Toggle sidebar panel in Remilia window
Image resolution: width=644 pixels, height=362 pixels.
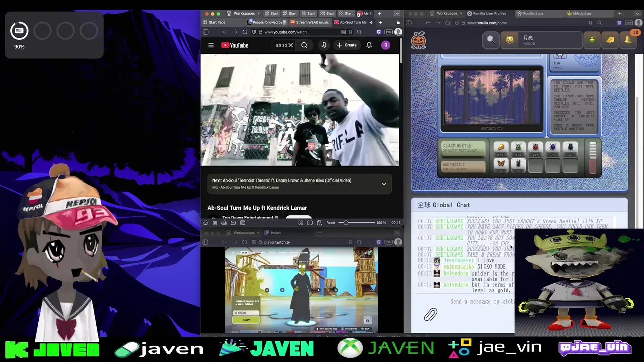[x=409, y=23]
